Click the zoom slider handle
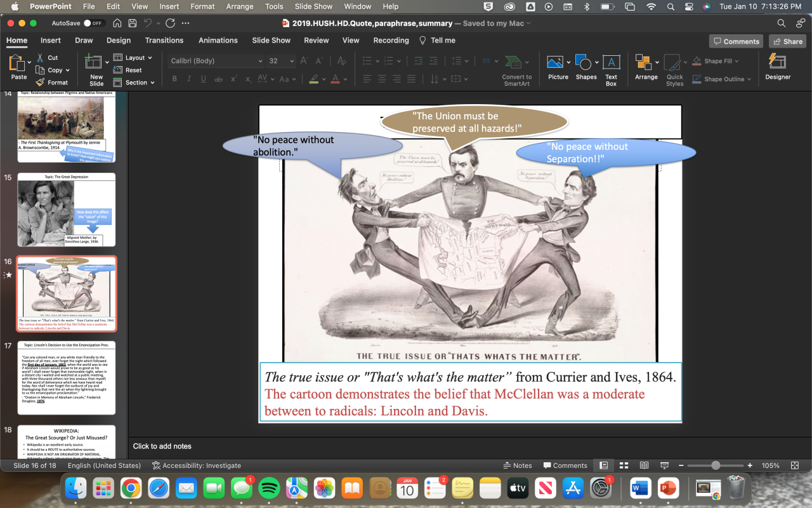This screenshot has height=508, width=812. click(716, 465)
